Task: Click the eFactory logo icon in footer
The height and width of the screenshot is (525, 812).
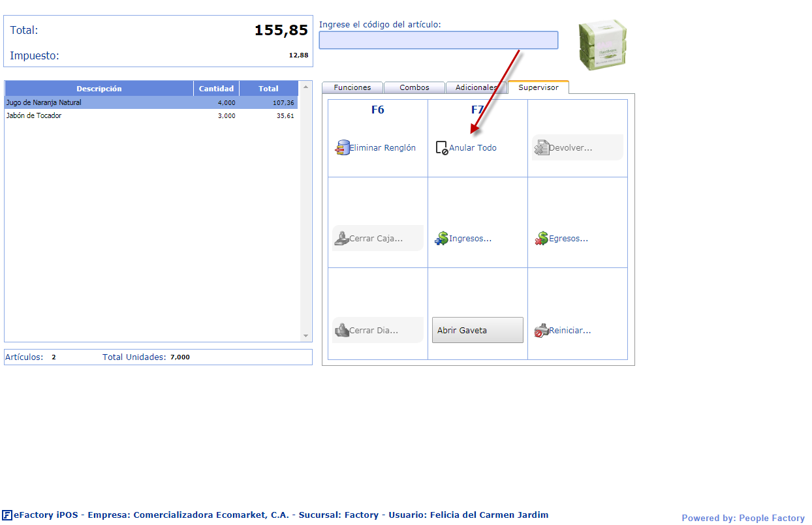Action: 7,515
